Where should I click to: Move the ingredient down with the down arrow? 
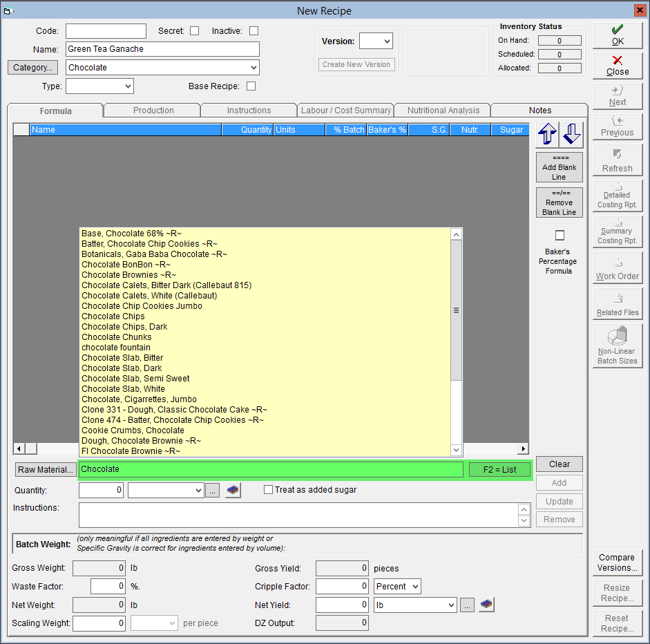coord(572,134)
